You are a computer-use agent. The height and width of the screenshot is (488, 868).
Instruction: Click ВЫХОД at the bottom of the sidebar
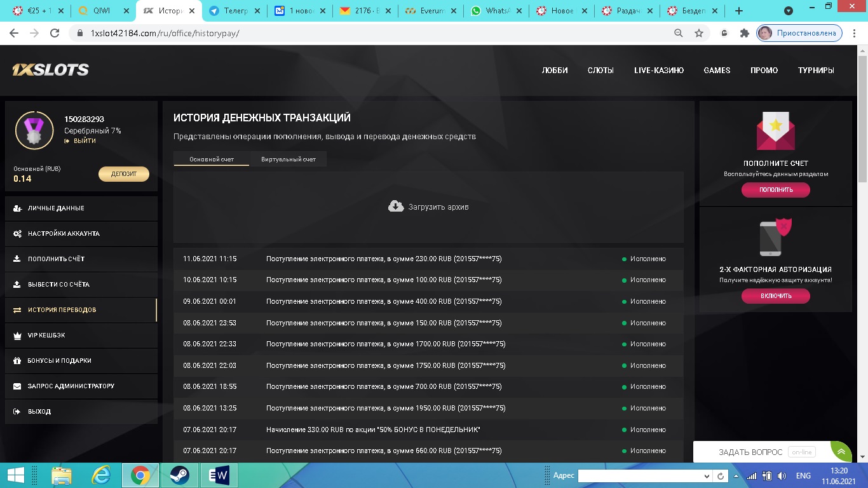click(x=81, y=412)
